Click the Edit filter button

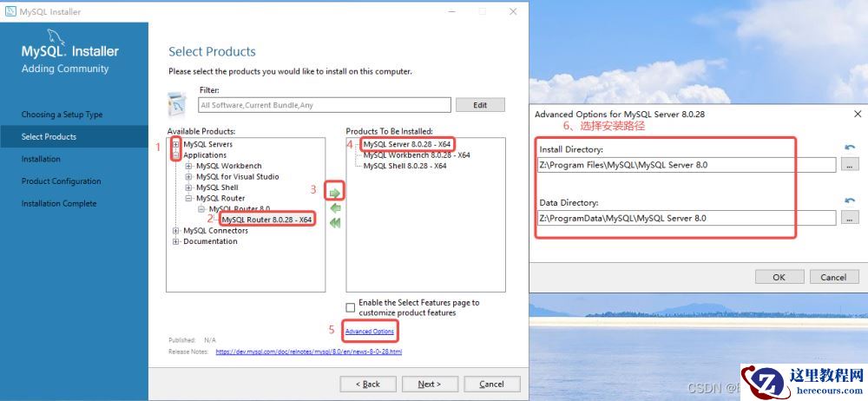point(480,105)
